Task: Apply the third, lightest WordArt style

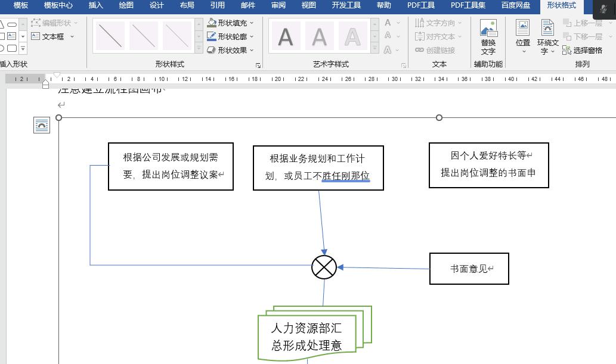Action: (x=352, y=36)
